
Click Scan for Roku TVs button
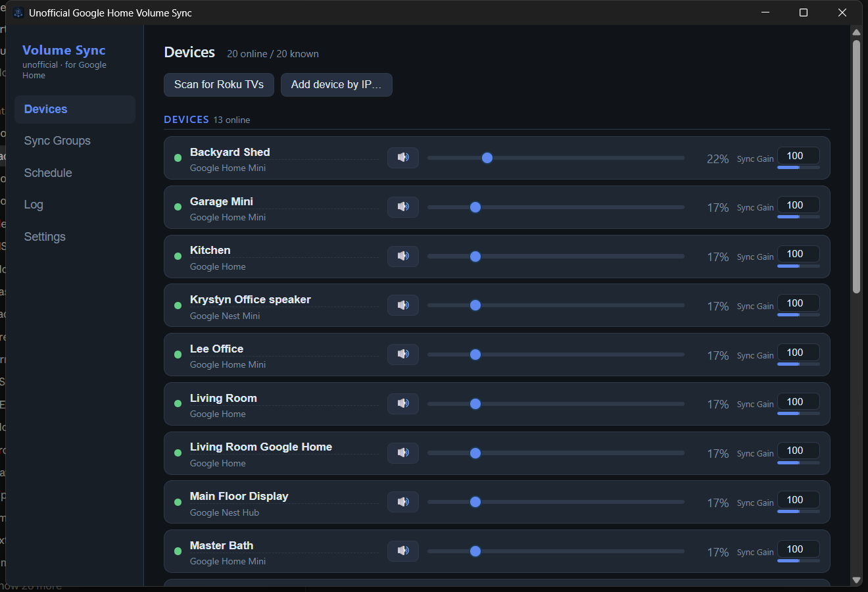click(x=219, y=85)
